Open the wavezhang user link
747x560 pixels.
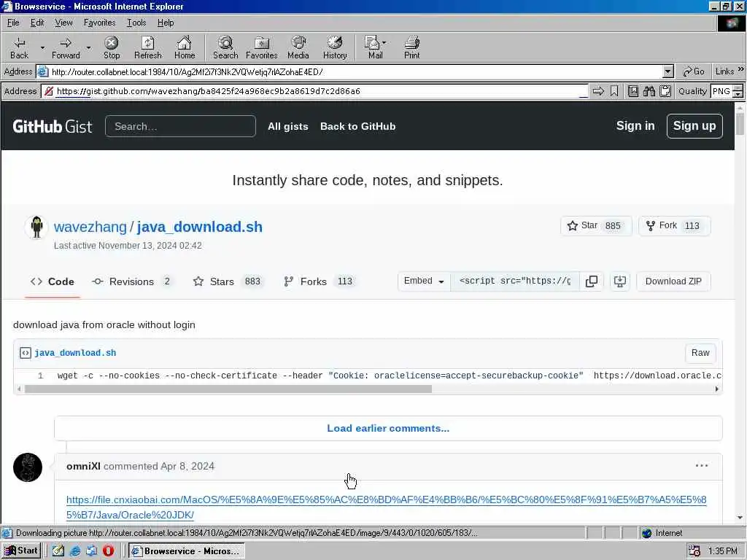point(90,227)
